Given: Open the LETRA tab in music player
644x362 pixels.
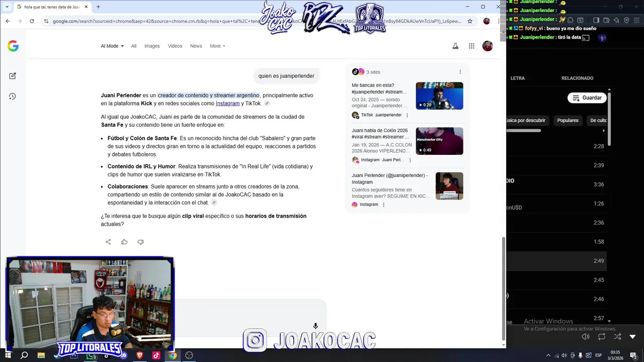Looking at the screenshot, I should click(x=517, y=78).
